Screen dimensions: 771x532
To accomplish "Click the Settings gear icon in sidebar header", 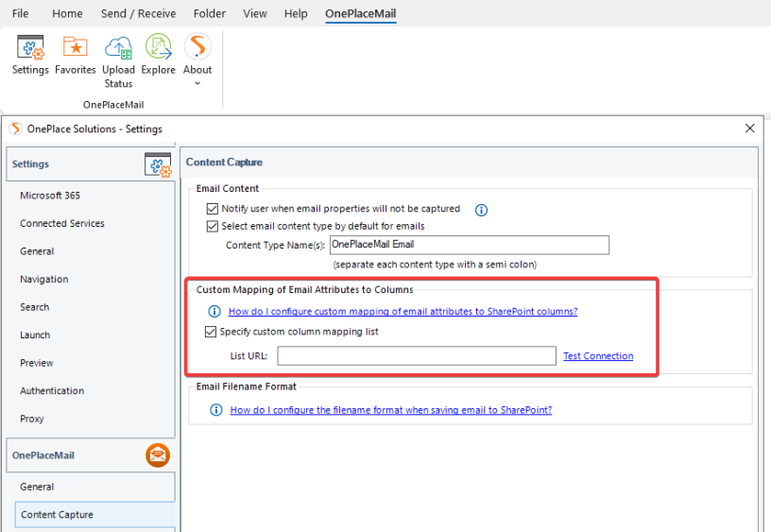I will [x=158, y=165].
